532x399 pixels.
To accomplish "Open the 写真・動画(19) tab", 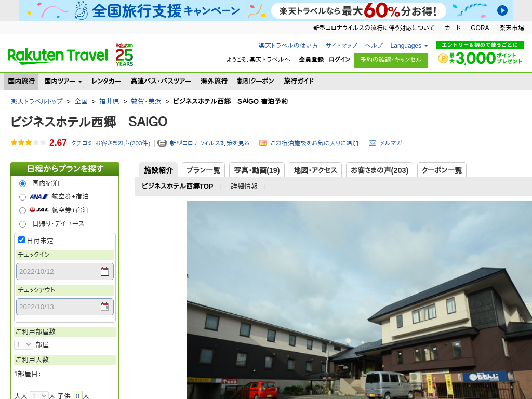I will click(x=257, y=170).
